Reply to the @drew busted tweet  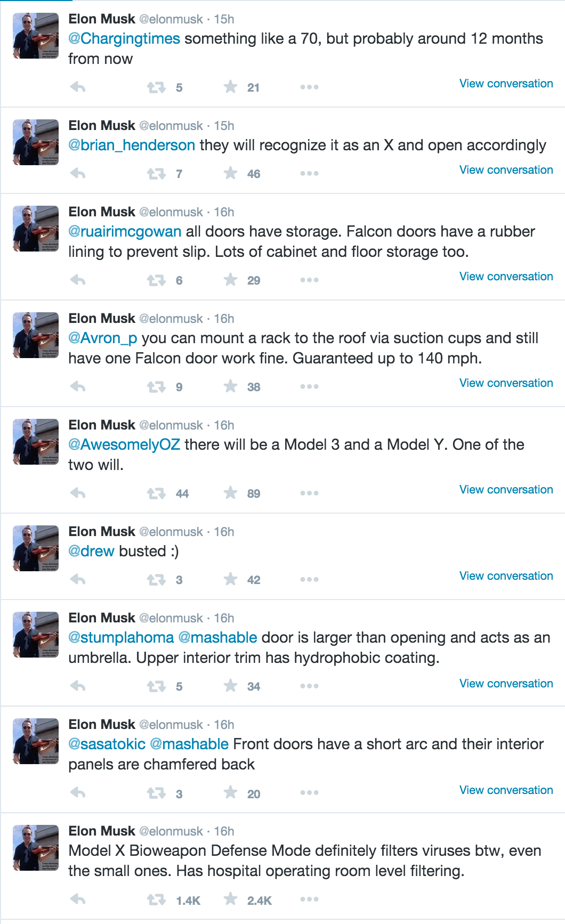point(78,580)
